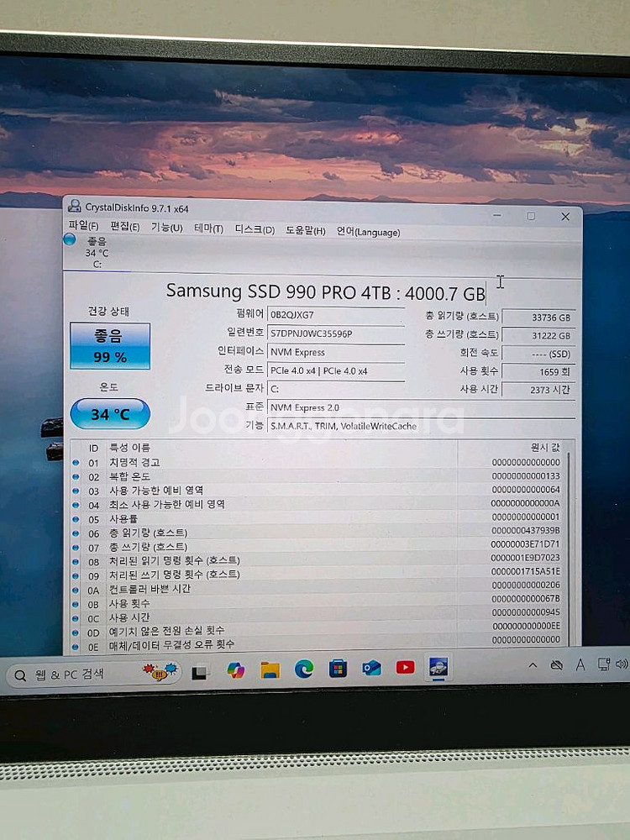Image resolution: width=630 pixels, height=840 pixels.
Task: Click the 특성 이름 column header
Action: point(129,448)
